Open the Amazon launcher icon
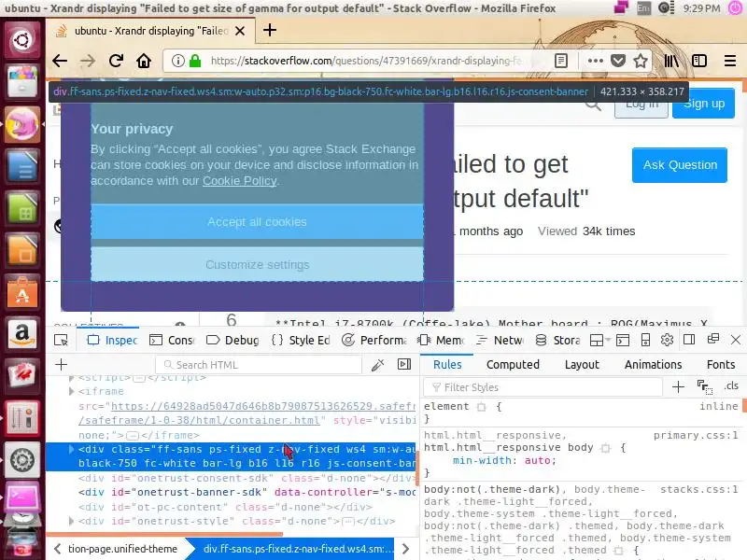This screenshot has height=560, width=747. [x=21, y=333]
